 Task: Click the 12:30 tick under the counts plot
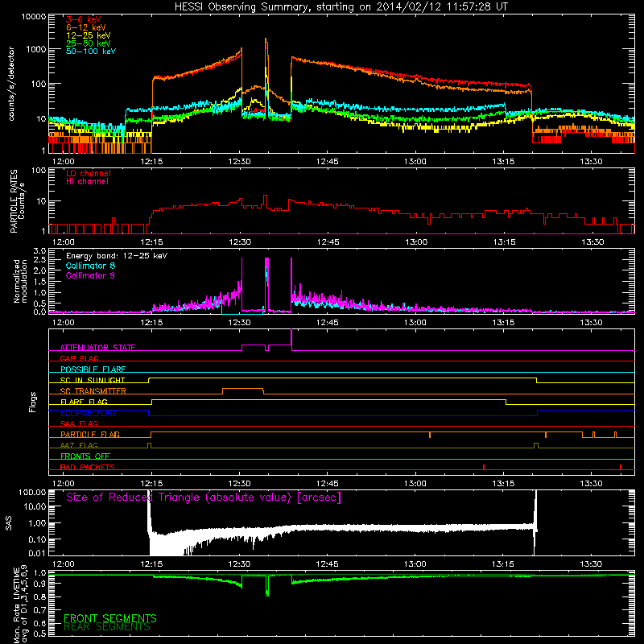(x=239, y=162)
